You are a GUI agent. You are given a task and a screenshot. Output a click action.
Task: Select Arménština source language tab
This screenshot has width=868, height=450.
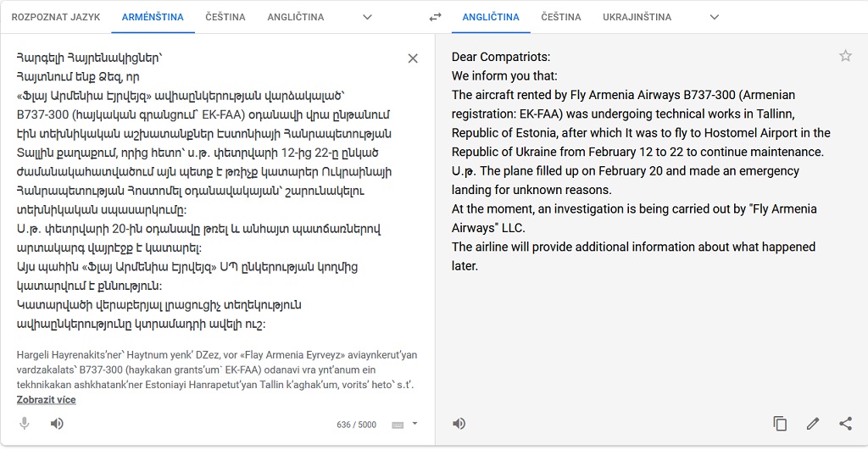153,17
